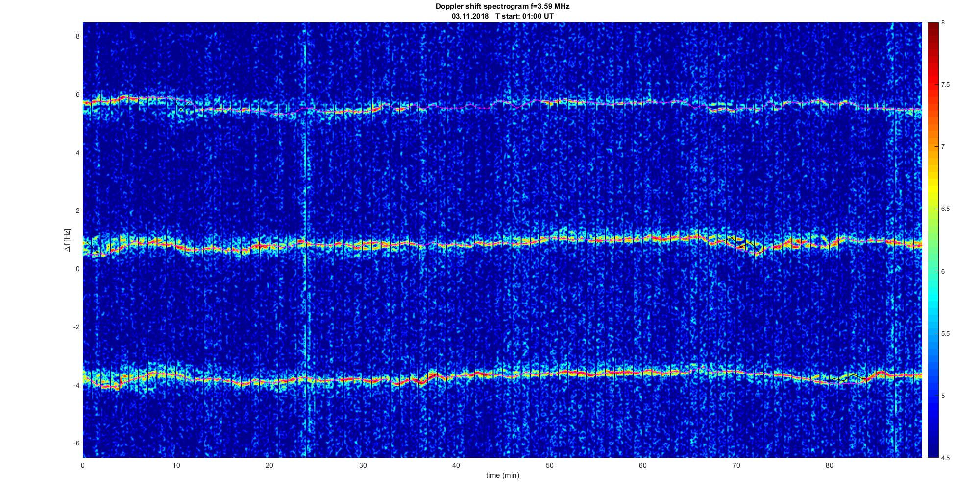Click the colorbar tick label '4.5'
This screenshot has height=491, width=980.
(946, 458)
